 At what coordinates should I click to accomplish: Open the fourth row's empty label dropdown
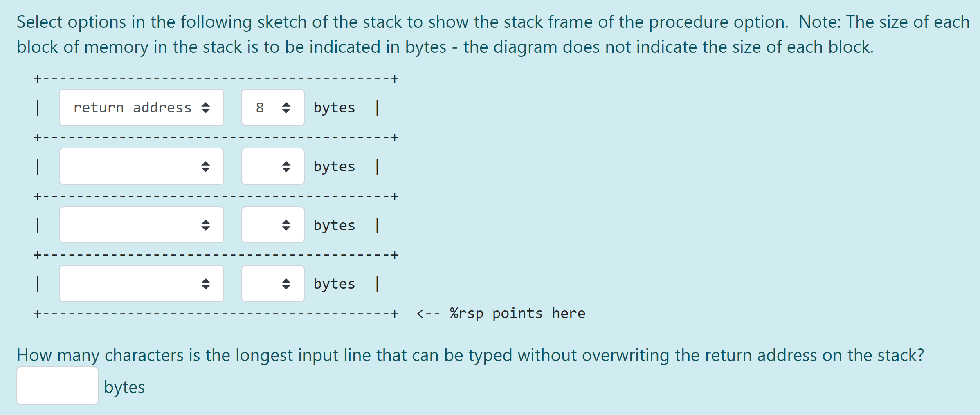click(141, 283)
